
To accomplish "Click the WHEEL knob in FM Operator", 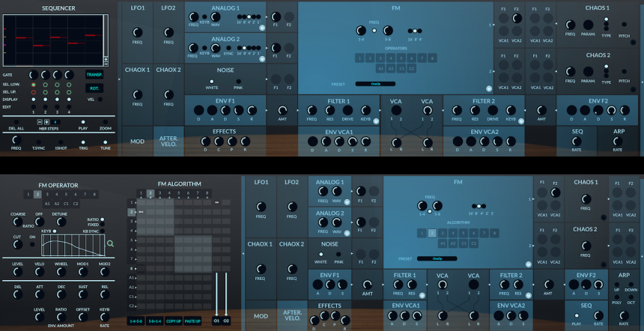I will tap(61, 272).
